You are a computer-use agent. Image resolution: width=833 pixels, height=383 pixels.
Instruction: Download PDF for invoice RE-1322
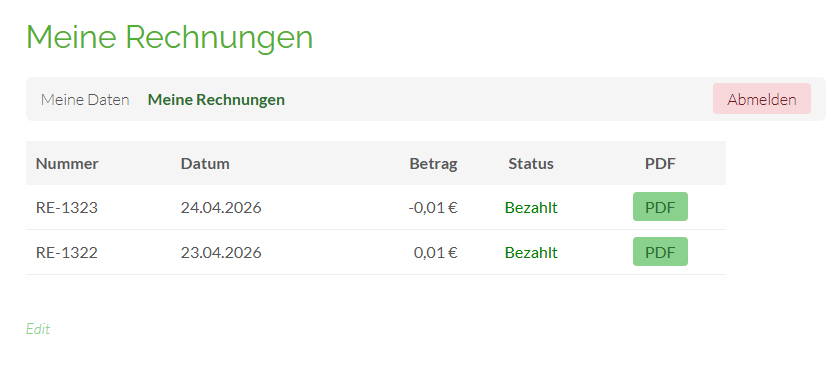(x=660, y=252)
